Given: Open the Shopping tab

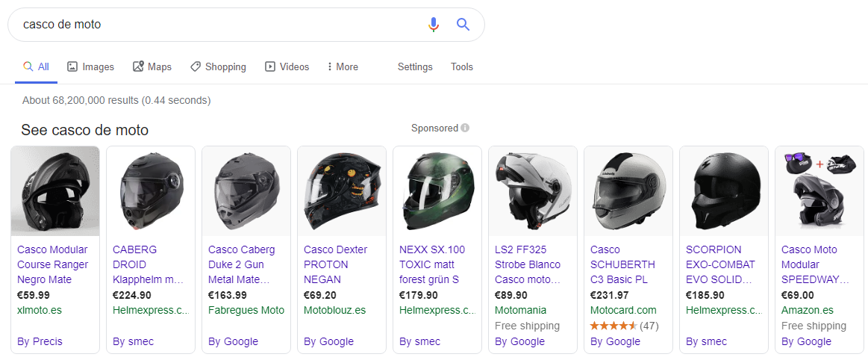Looking at the screenshot, I should 218,67.
